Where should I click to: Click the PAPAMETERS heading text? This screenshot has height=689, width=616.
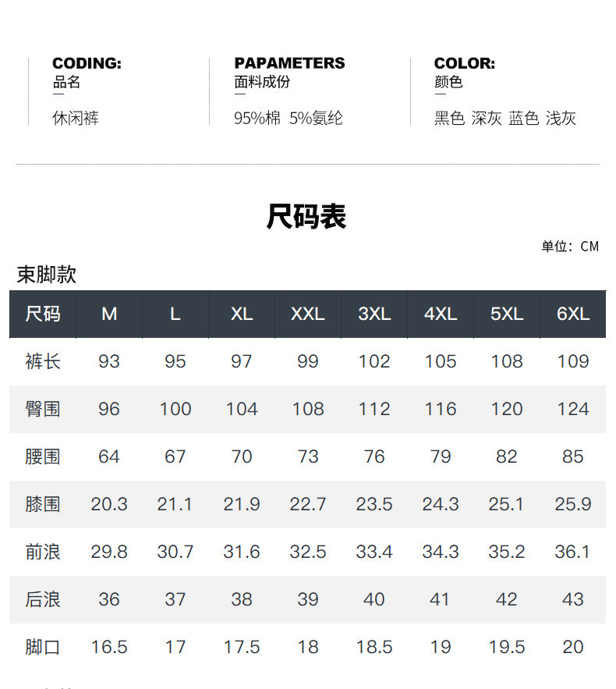(x=289, y=63)
